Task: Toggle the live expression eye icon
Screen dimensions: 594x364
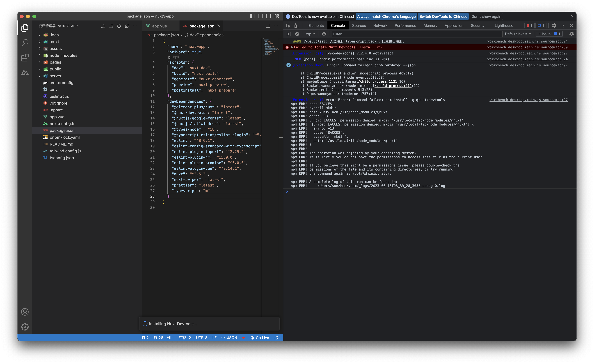Action: tap(324, 34)
